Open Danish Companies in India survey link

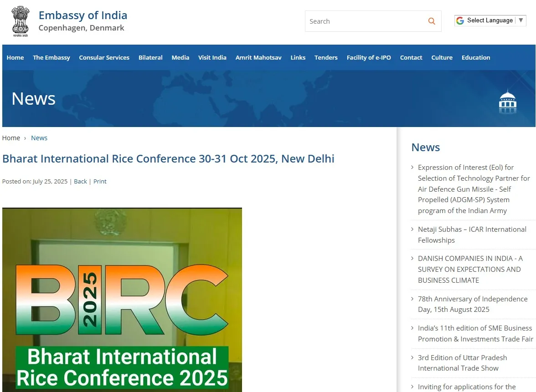click(470, 269)
